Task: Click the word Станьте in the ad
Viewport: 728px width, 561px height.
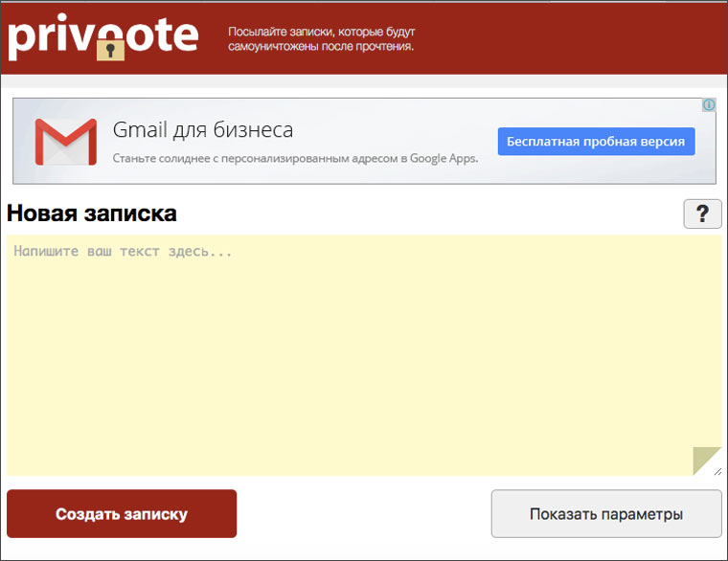Action: click(135, 159)
